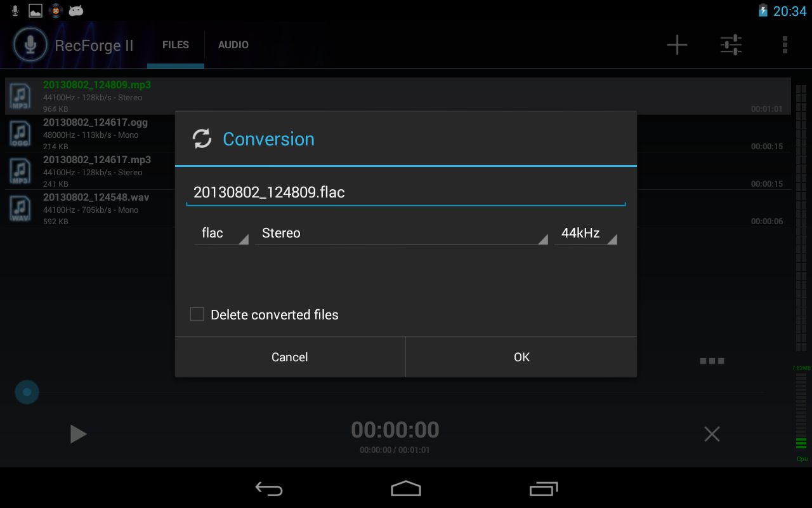Select the FILES tab
The width and height of the screenshot is (812, 508).
[x=175, y=44]
